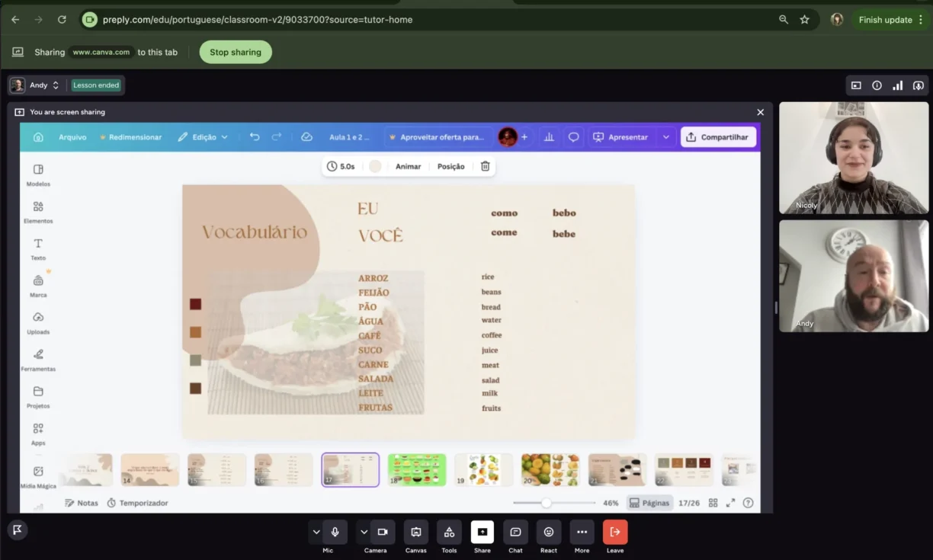Select the Texto tool in sidebar

coord(38,248)
